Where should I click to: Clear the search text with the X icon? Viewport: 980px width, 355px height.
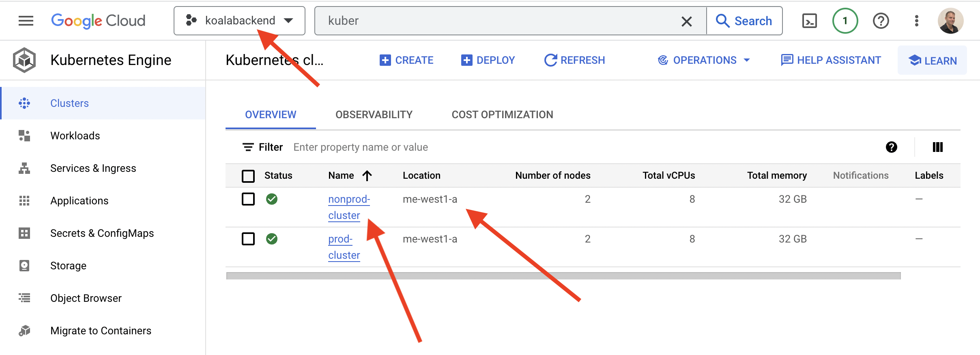686,21
